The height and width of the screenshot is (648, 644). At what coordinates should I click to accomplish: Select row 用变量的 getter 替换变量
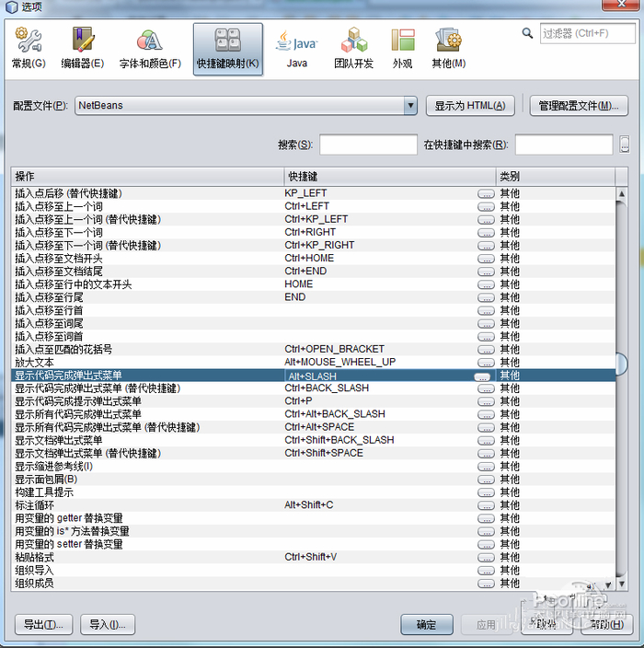pos(313,518)
